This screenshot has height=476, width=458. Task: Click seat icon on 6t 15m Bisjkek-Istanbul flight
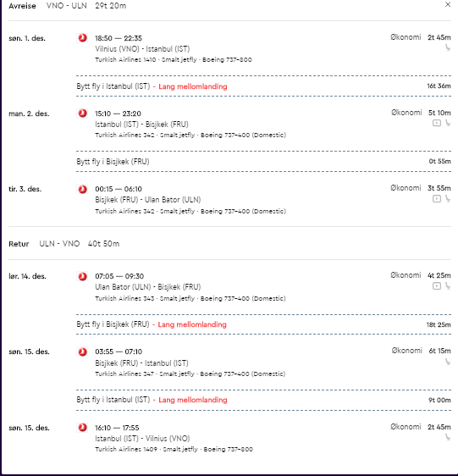(448, 362)
